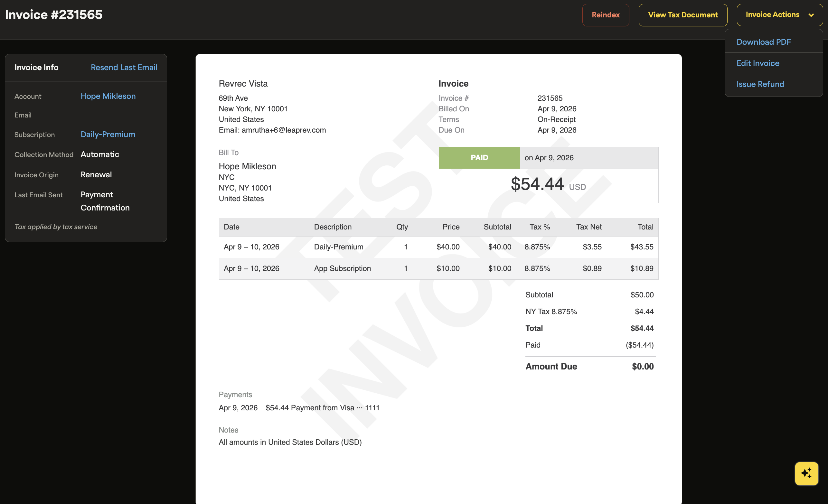Open View Tax Document
The image size is (828, 504).
[x=682, y=15]
